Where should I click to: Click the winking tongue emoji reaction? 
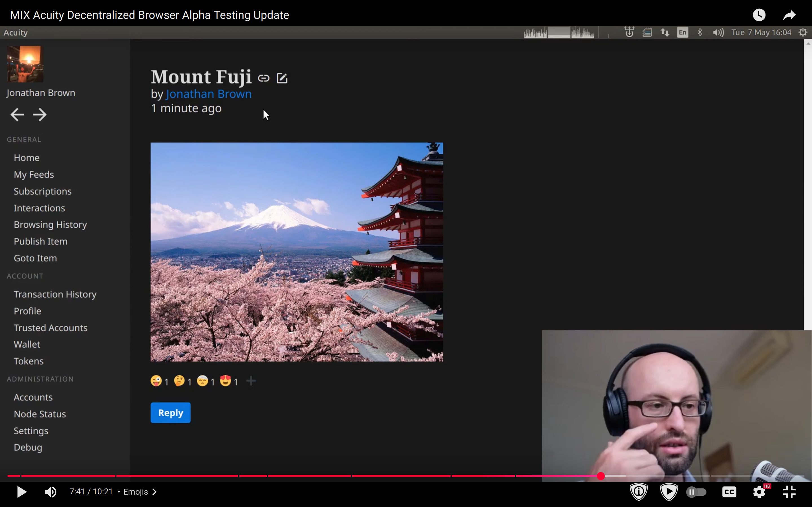[156, 381]
